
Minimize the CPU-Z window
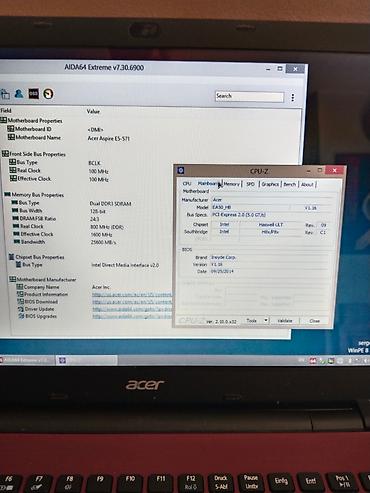coord(308,170)
